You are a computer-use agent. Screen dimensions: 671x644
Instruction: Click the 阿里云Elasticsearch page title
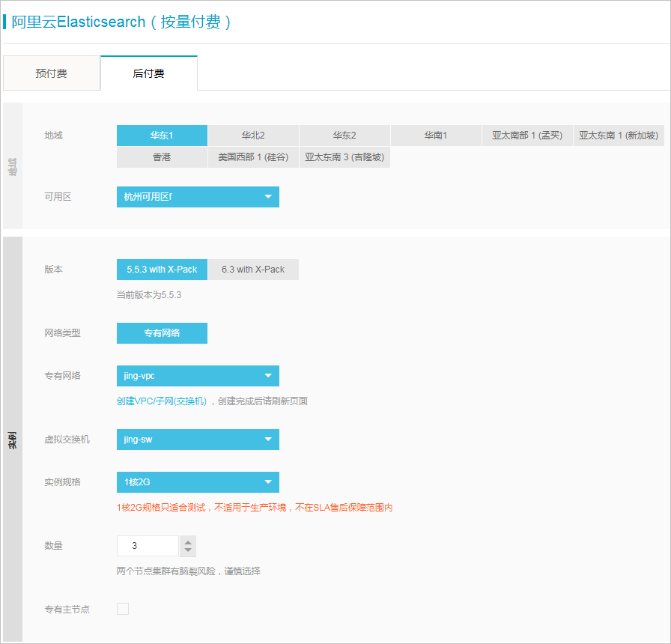pyautogui.click(x=121, y=22)
